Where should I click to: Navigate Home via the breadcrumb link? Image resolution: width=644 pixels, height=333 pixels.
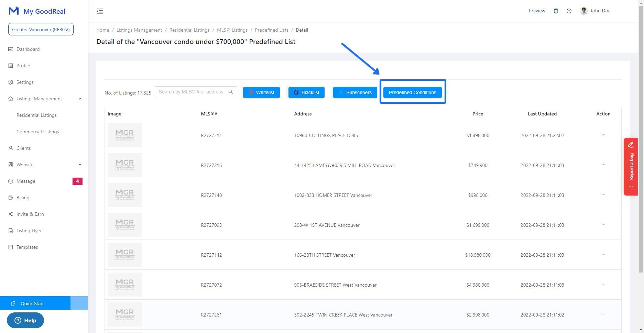pos(102,30)
